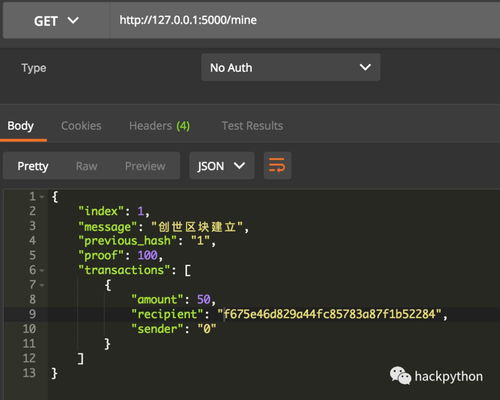Select the Body tab
Image resolution: width=500 pixels, height=400 pixels.
click(x=21, y=126)
